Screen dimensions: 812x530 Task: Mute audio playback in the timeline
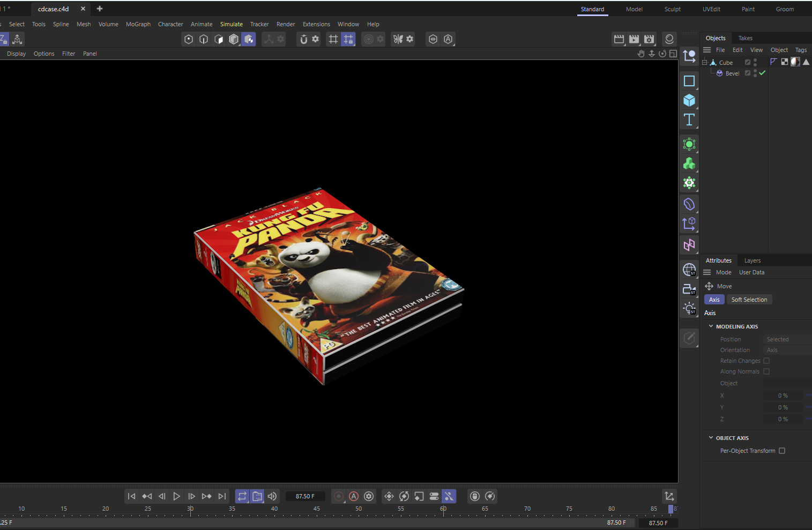tap(272, 496)
